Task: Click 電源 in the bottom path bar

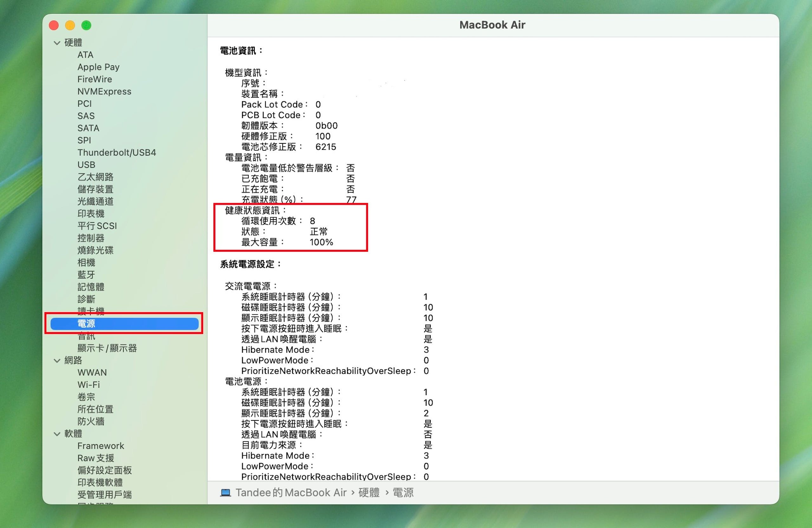Action: point(403,492)
